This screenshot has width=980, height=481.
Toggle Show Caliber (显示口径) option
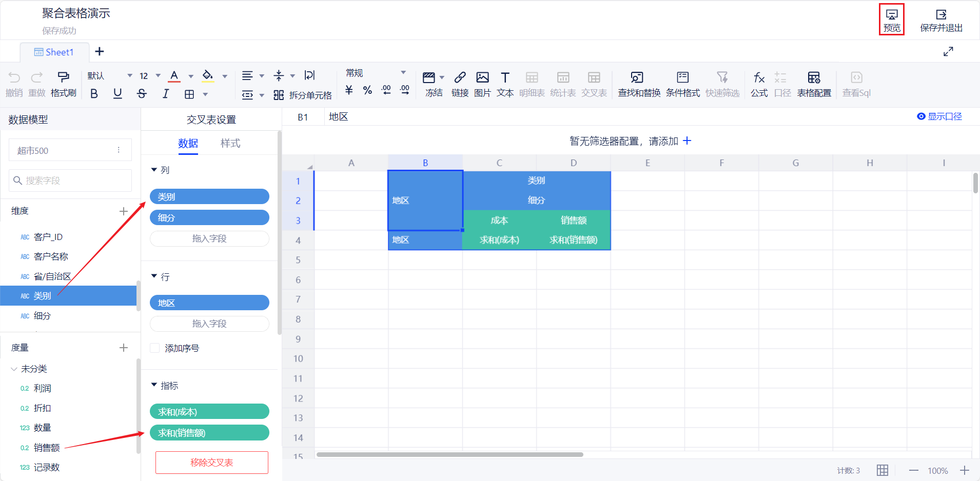point(939,116)
